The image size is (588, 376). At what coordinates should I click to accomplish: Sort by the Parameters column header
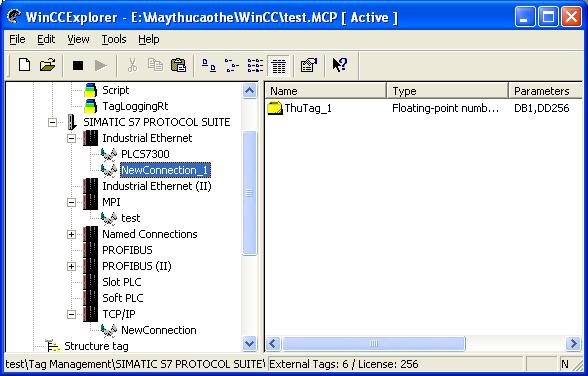[545, 91]
